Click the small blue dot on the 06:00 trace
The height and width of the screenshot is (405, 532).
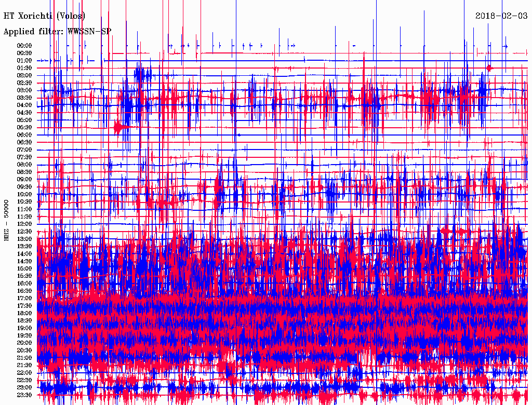[238, 135]
